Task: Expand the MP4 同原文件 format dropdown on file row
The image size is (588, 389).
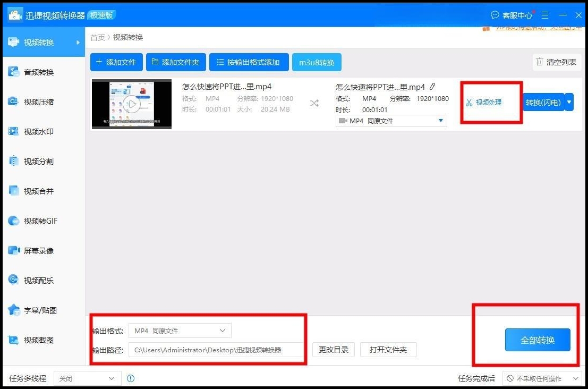Action: point(440,121)
